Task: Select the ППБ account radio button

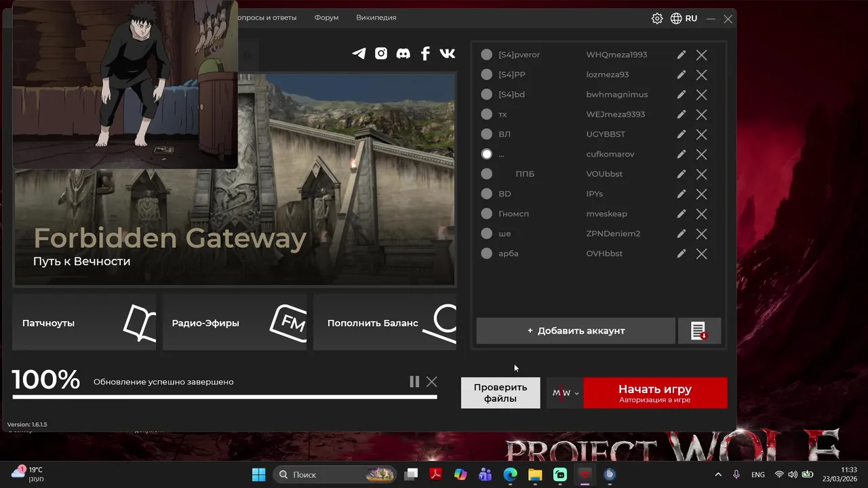Action: 486,174
